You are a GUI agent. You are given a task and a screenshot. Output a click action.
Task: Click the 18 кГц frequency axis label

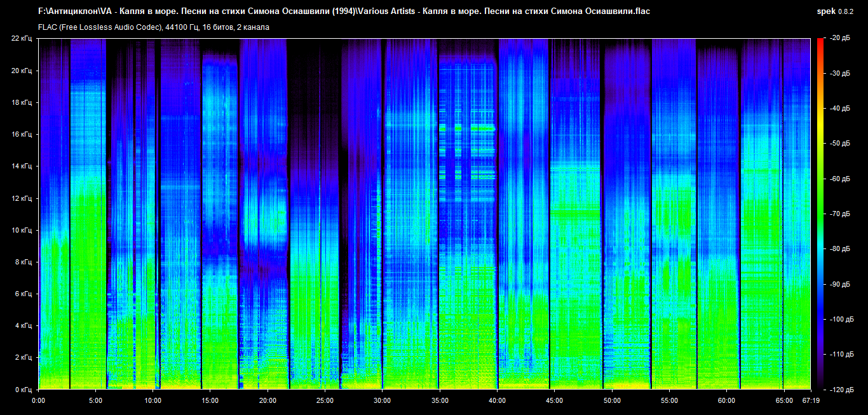(x=21, y=102)
